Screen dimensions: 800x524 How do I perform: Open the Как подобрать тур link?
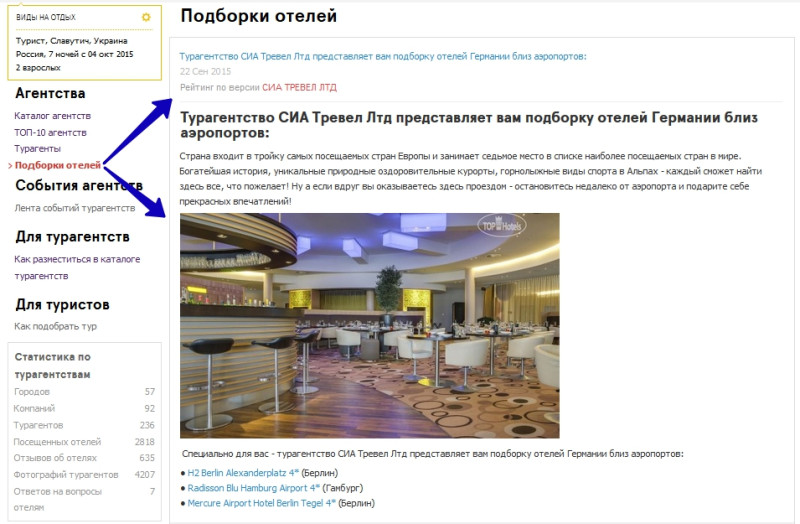coord(56,326)
